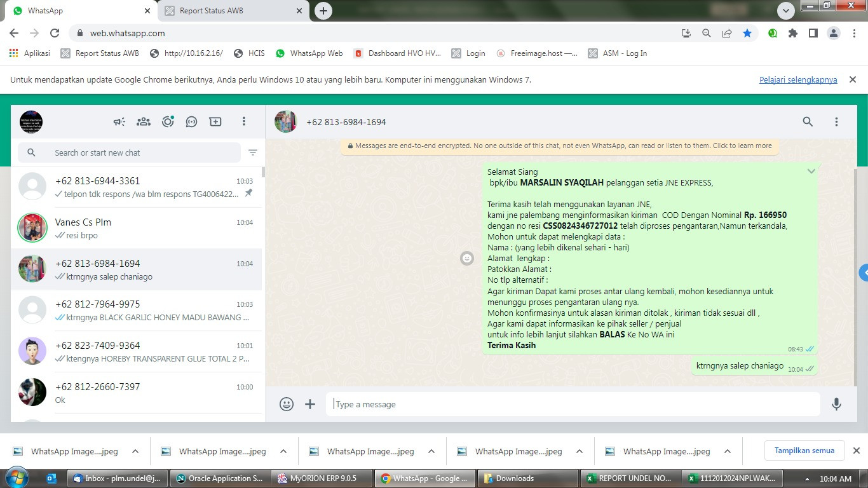Screen dimensions: 868x488
Task: Open the Status circle icon
Action: pos(168,121)
